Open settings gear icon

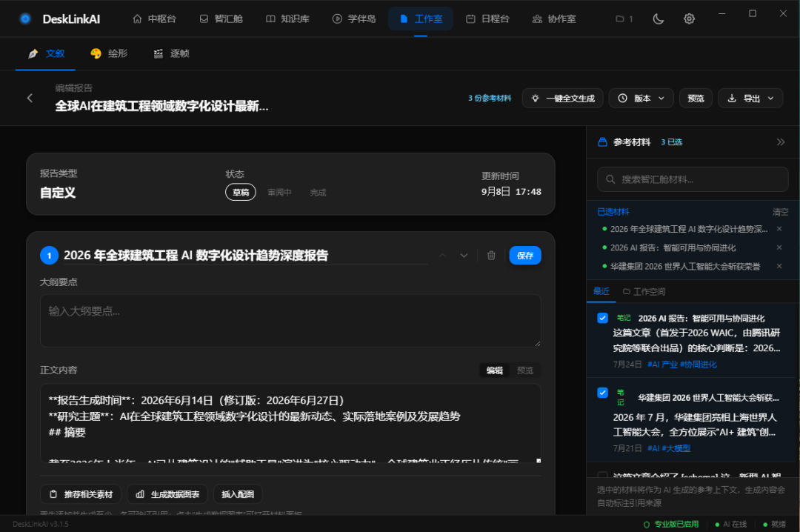689,19
